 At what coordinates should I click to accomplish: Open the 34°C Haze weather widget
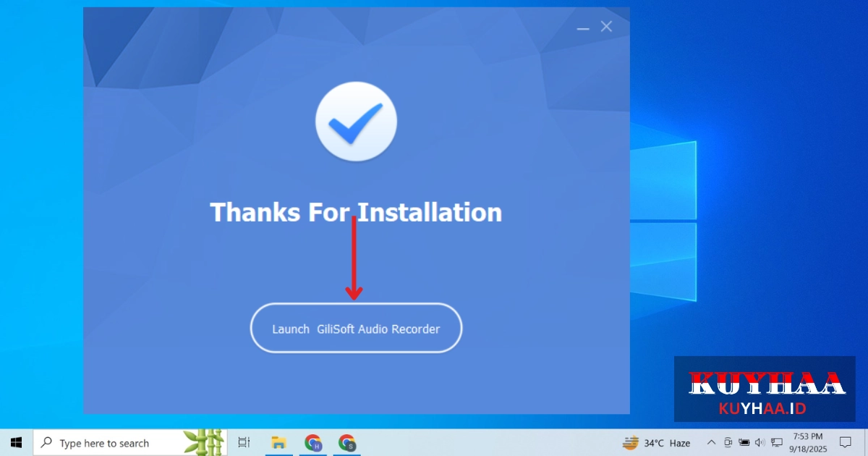(657, 442)
